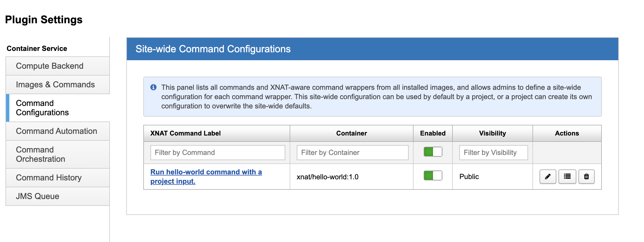This screenshot has height=242, width=644.
Task: Switch to Images & Commands tab
Action: tap(55, 85)
